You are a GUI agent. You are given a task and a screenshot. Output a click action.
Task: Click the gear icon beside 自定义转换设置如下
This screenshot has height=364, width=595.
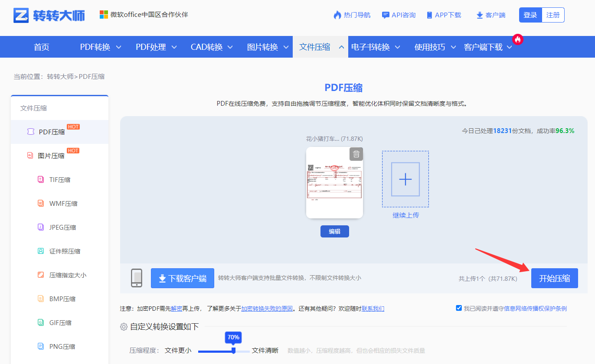(x=124, y=327)
